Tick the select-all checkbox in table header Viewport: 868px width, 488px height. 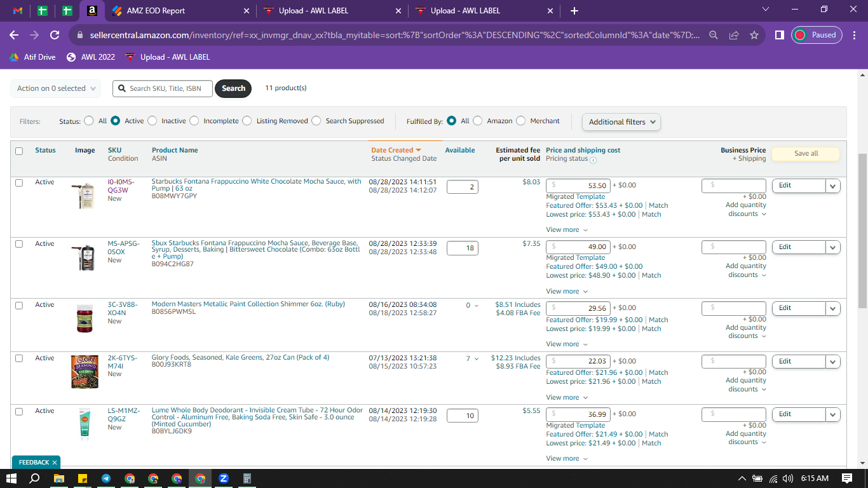pos(19,151)
